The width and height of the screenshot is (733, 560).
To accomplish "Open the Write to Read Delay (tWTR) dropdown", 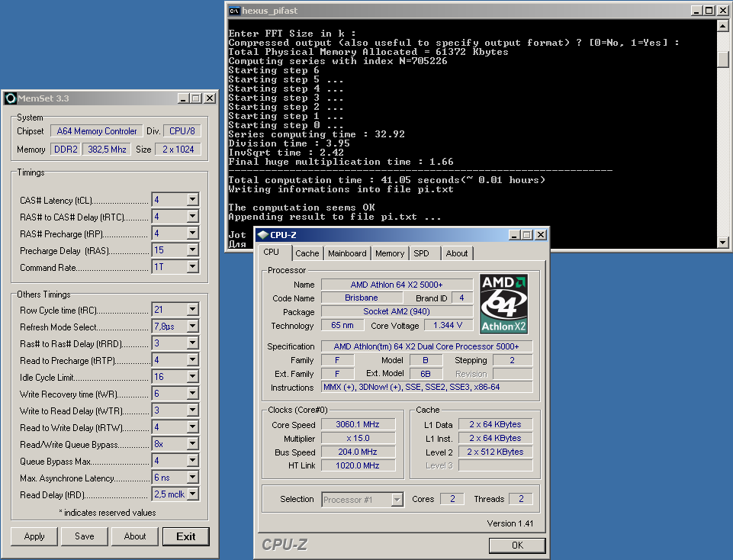I will point(192,410).
